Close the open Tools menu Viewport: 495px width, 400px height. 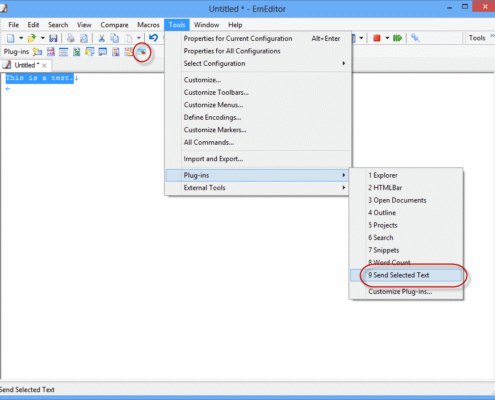(177, 25)
